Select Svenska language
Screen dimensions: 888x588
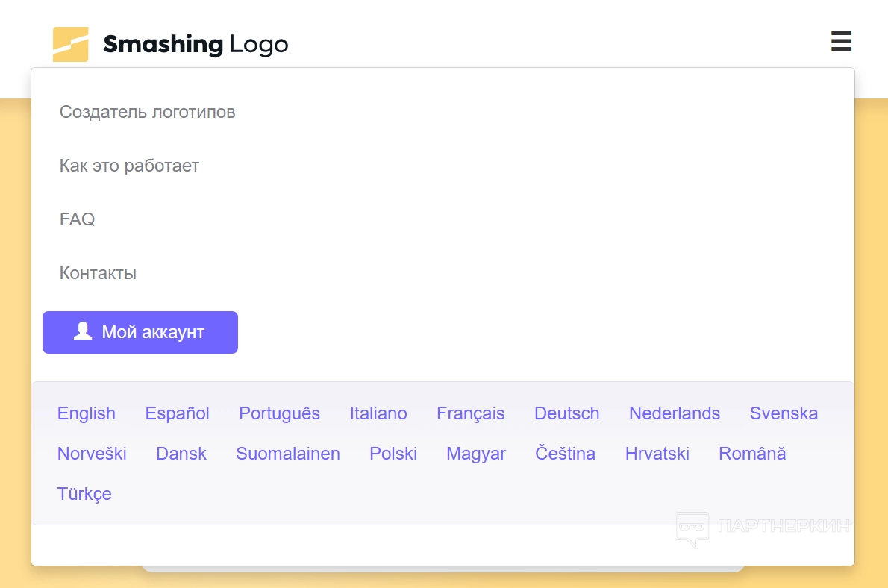(x=784, y=413)
